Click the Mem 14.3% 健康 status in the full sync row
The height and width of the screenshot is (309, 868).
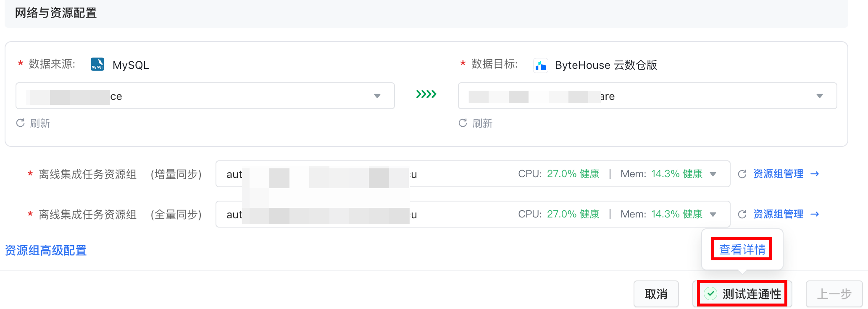click(x=661, y=214)
